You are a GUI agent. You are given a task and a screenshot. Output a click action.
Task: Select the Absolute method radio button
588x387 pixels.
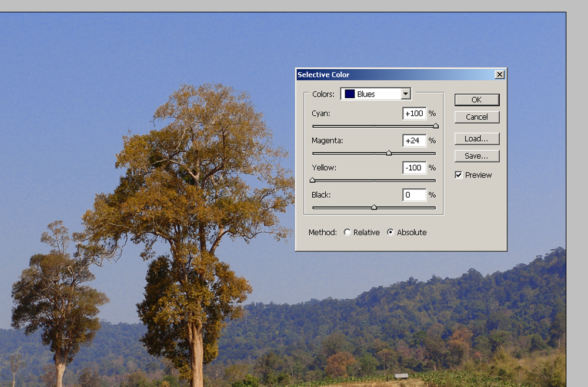point(391,232)
